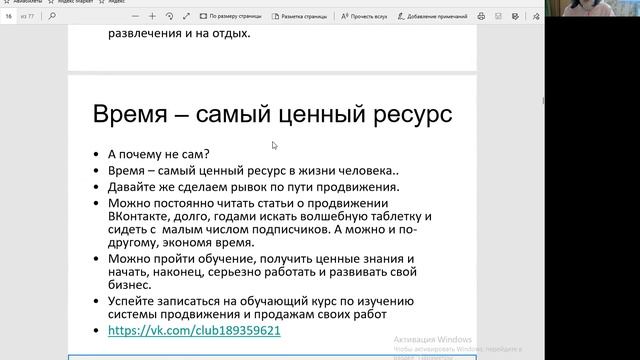Click the page number field showing 16
This screenshot has width=640, height=360.
(x=9, y=16)
